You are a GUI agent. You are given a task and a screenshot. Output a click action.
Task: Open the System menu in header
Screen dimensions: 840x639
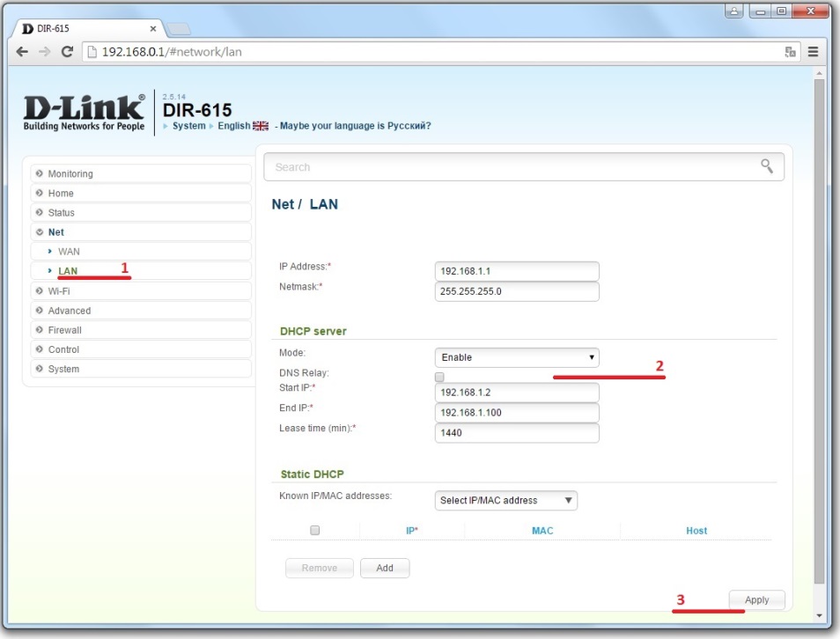(188, 126)
